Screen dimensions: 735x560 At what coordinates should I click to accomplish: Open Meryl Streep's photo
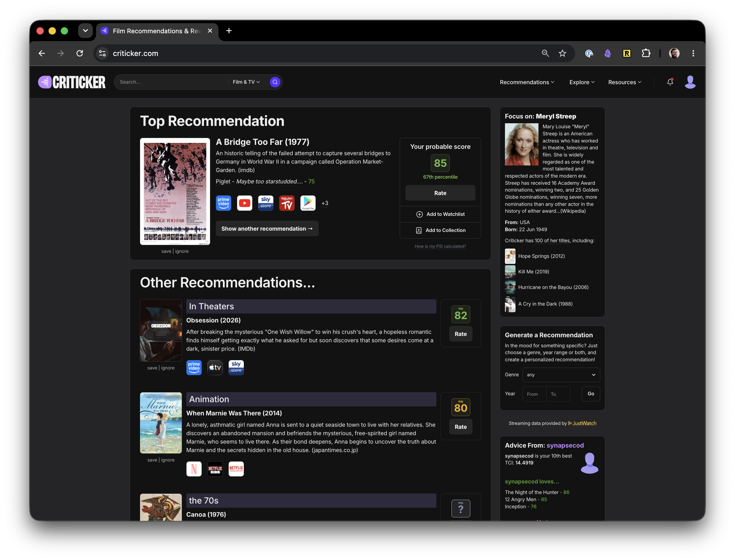(x=521, y=144)
